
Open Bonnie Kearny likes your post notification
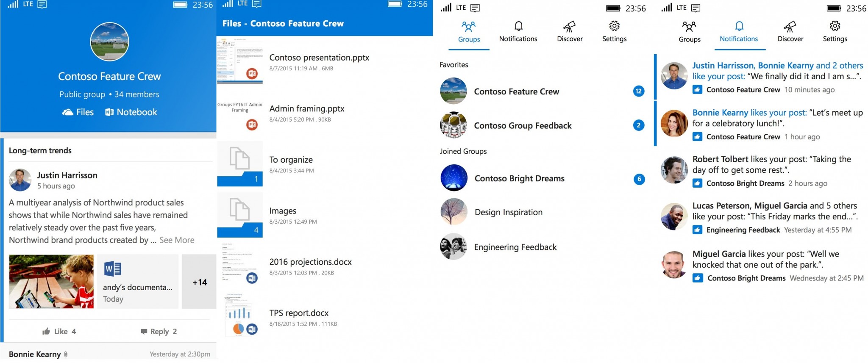[x=761, y=124]
